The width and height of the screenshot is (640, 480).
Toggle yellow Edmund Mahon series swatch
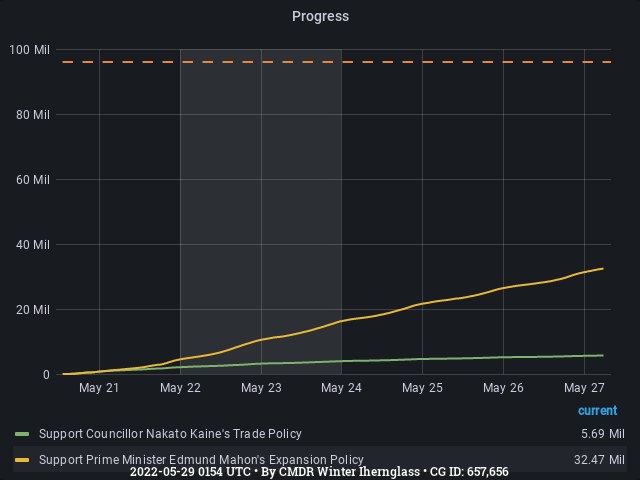pos(22,460)
